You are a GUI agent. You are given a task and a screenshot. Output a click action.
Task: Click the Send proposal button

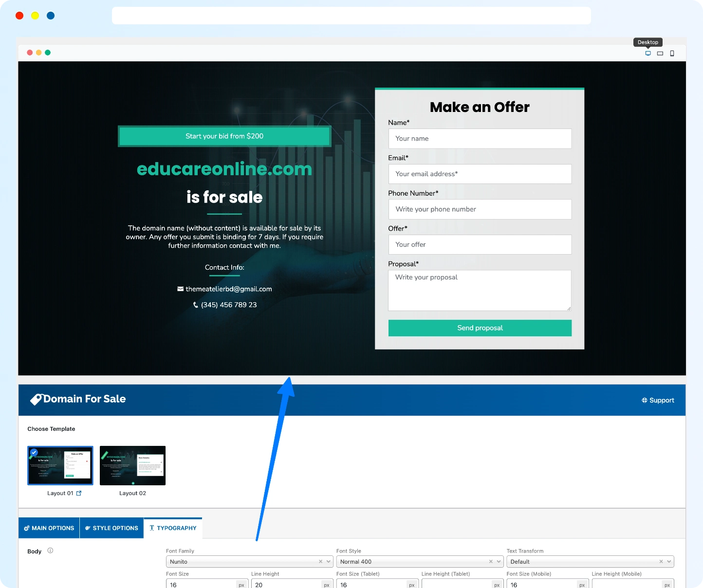(x=480, y=328)
